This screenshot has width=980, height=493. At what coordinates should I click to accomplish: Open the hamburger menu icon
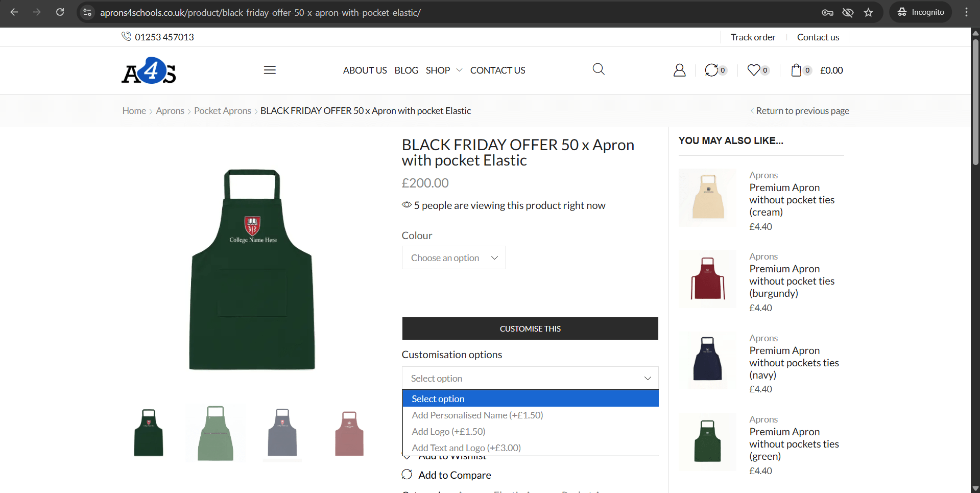[x=270, y=70]
